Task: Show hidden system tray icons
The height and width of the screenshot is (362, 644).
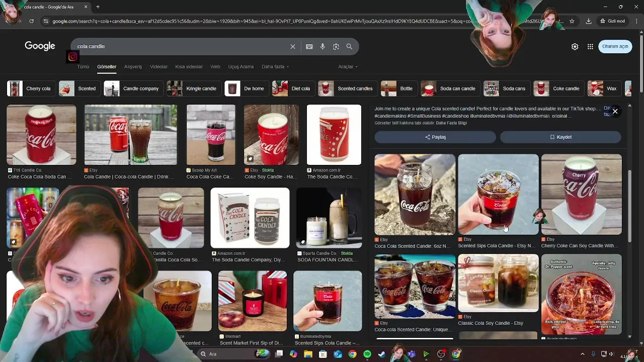Action: pyautogui.click(x=583, y=354)
